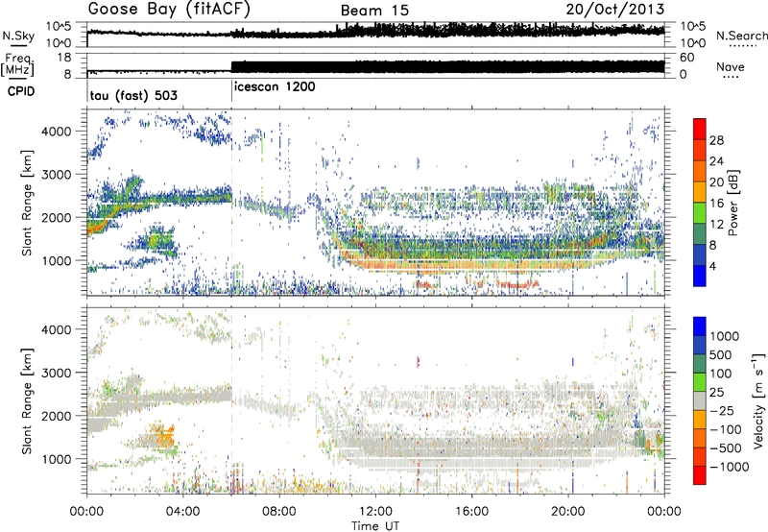Click the 'CPID' row label
768x532 pixels.
coord(21,91)
